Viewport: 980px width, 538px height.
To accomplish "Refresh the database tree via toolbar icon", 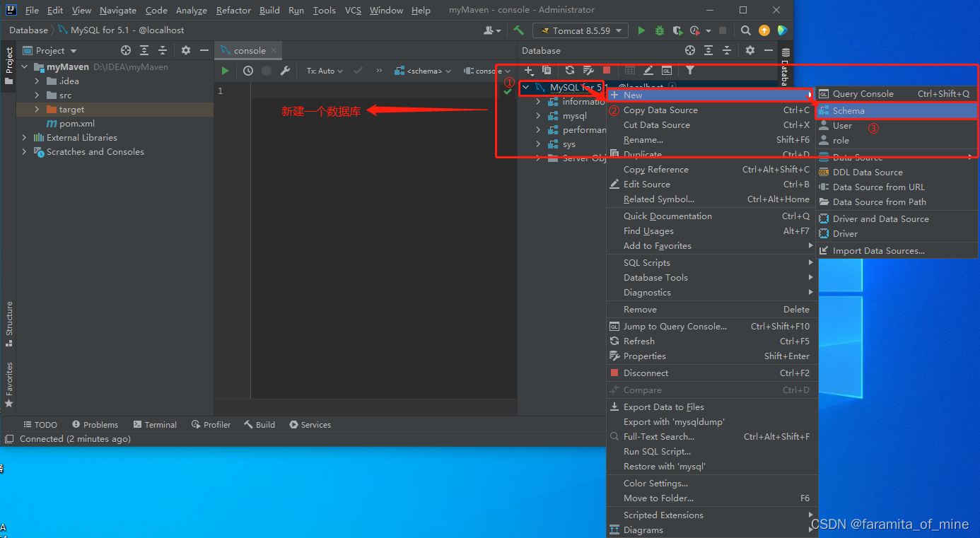I will point(570,70).
